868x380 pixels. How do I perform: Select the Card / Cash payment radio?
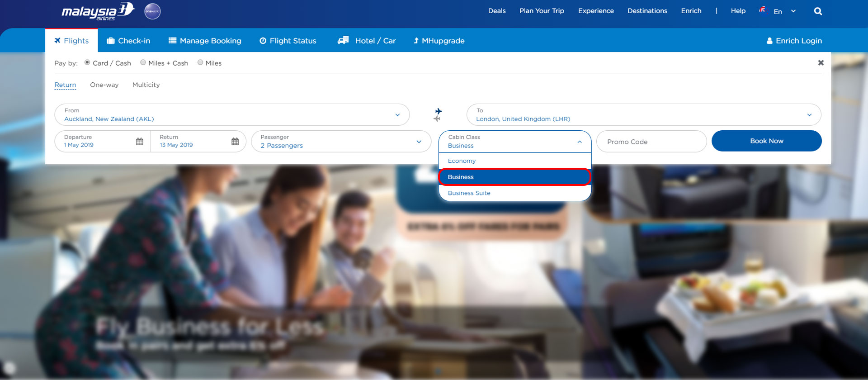point(87,62)
